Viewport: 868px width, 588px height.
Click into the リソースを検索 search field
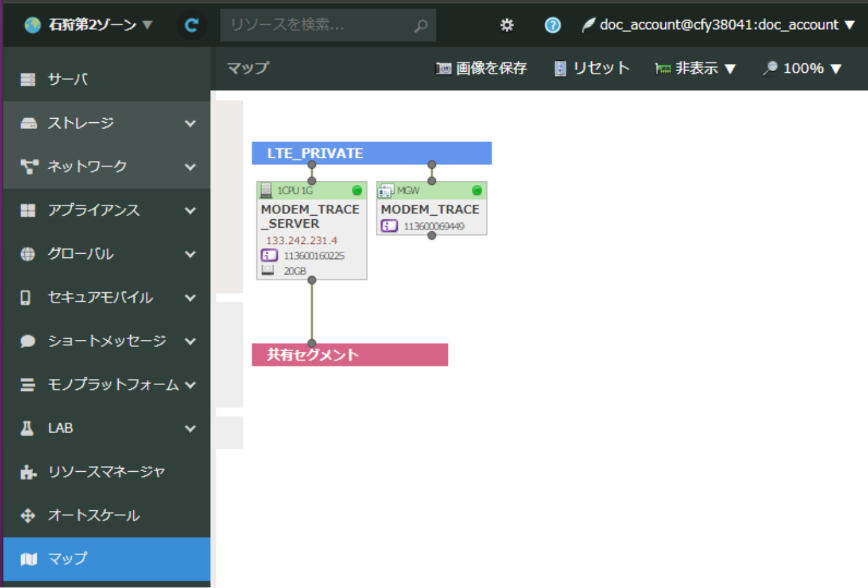click(318, 25)
